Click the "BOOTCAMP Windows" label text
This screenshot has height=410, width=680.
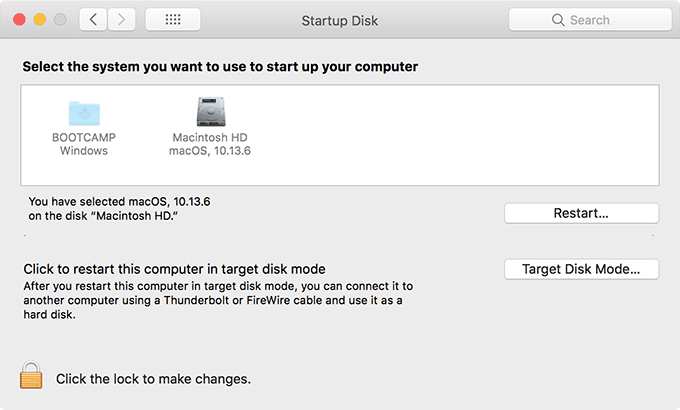tap(82, 144)
